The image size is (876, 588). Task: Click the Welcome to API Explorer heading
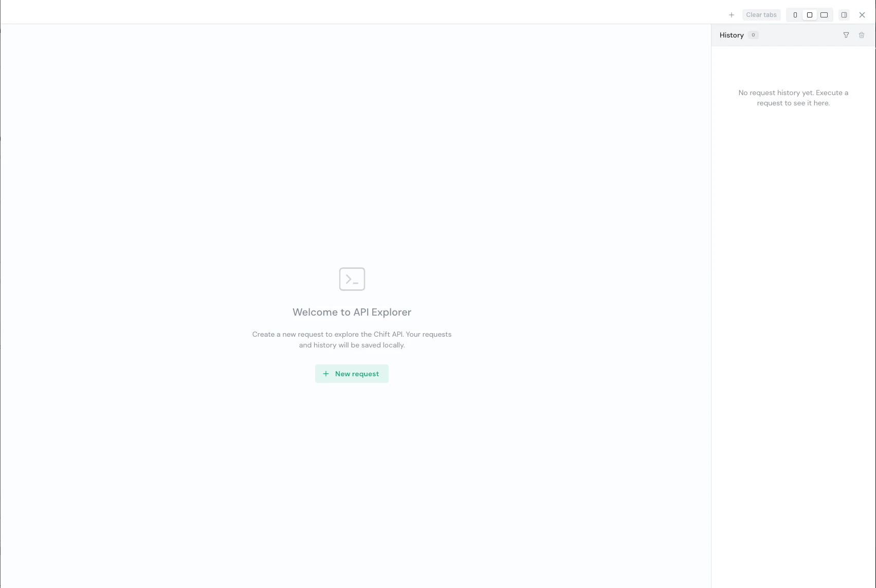click(x=352, y=312)
